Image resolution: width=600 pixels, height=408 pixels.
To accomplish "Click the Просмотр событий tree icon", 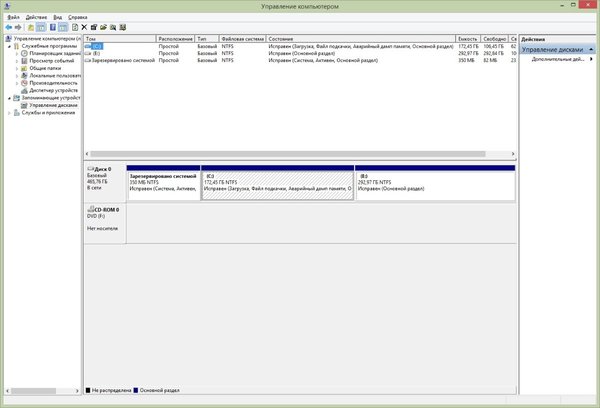I will click(24, 61).
